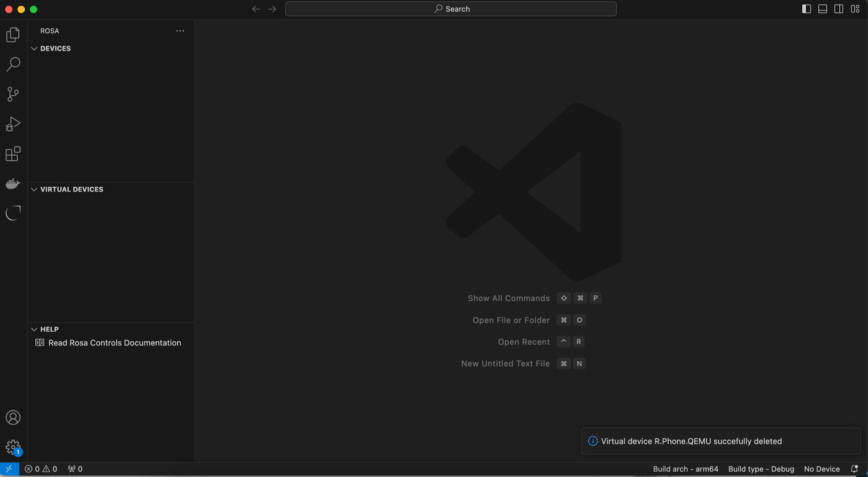Image resolution: width=868 pixels, height=477 pixels.
Task: Click Read Rosa Controls Documentation link
Action: (x=114, y=343)
